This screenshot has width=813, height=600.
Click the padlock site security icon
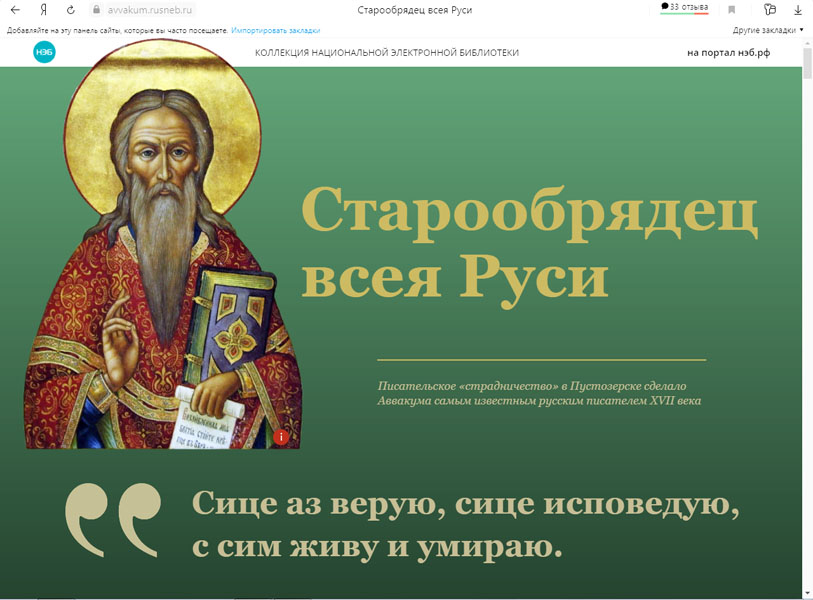[x=96, y=10]
